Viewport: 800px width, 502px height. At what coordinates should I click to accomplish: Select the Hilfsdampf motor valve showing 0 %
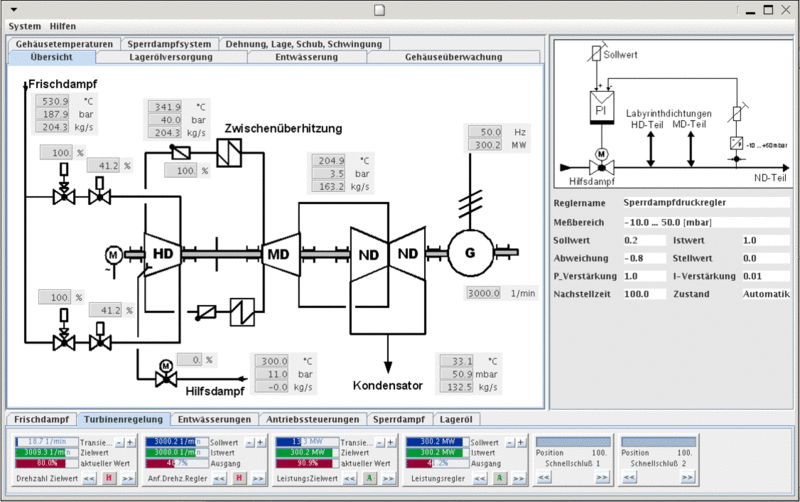coord(166,374)
